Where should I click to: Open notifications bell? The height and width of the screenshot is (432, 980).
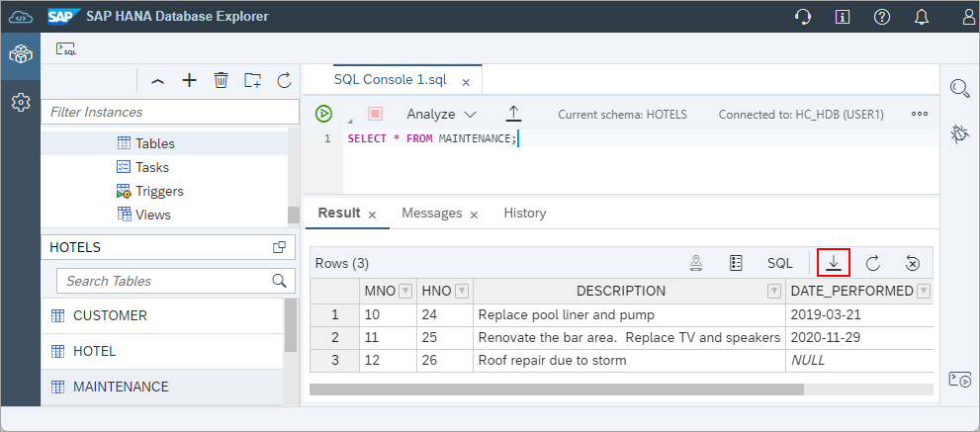click(922, 16)
